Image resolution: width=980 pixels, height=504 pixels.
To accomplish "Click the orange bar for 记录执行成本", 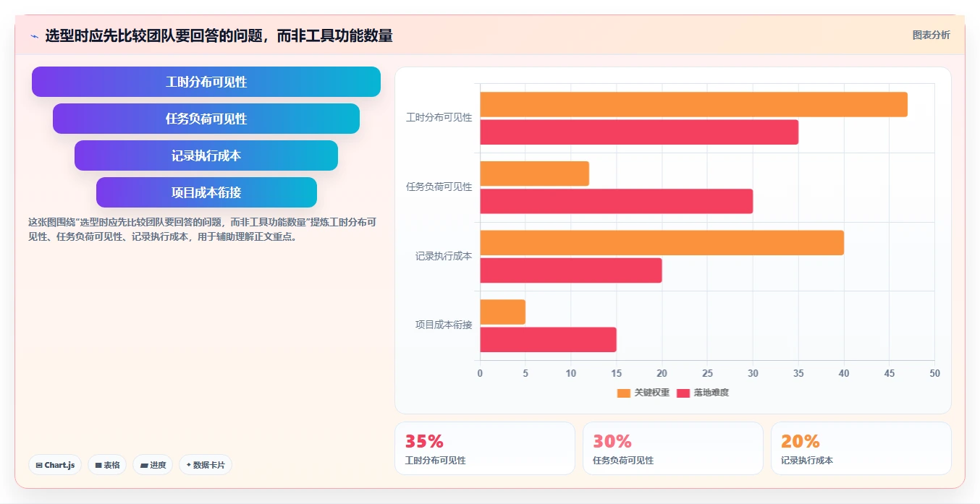I will [x=662, y=243].
